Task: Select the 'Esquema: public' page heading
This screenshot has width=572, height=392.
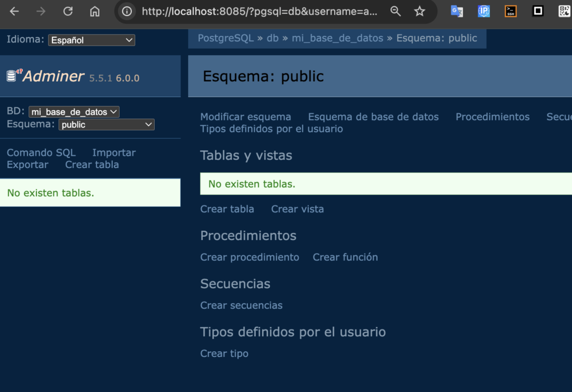Action: (263, 76)
